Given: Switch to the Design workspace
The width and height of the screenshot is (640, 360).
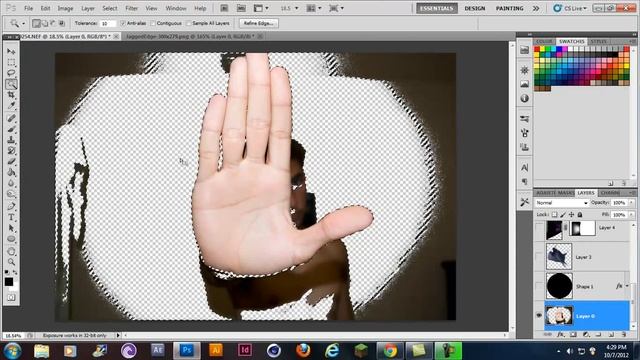Looking at the screenshot, I should click(475, 8).
